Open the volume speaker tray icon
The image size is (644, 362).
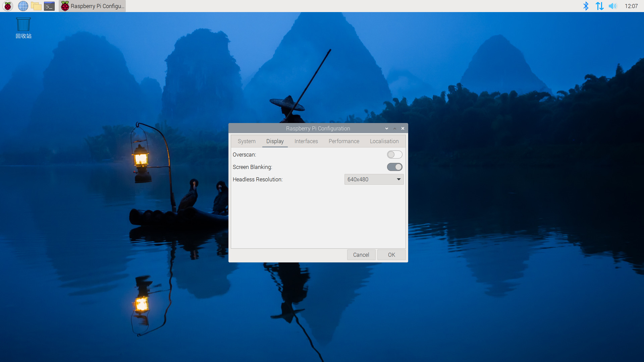[x=613, y=6]
